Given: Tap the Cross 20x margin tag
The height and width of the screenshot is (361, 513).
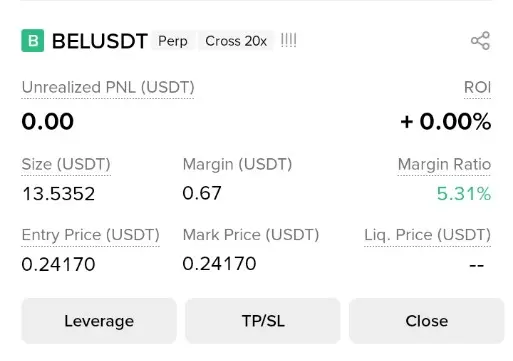Looking at the screenshot, I should (236, 41).
